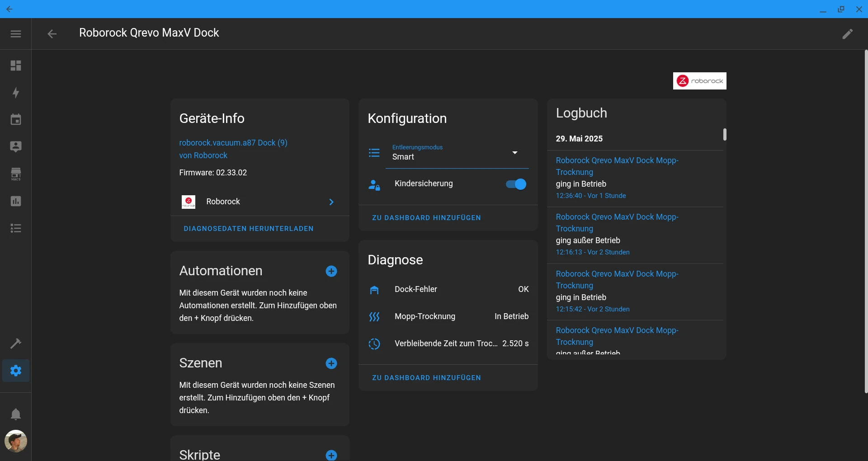Open the settings gear in sidebar
This screenshot has width=868, height=461.
[16, 371]
